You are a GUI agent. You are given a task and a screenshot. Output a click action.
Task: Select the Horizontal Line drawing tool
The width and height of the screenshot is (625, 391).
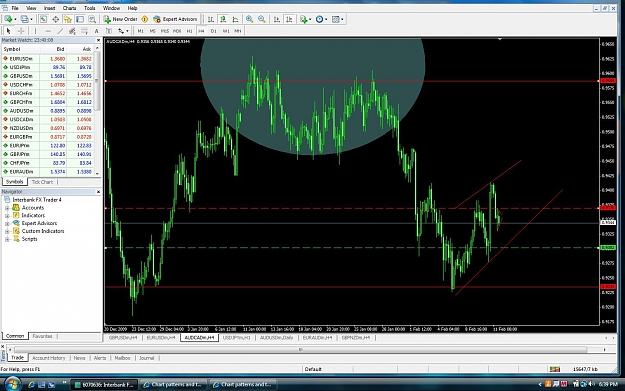click(48, 31)
